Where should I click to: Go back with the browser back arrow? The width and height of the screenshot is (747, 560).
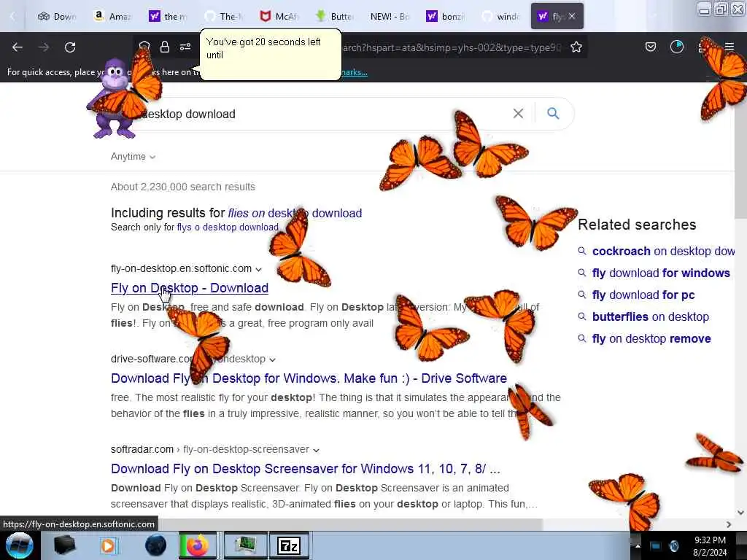[x=18, y=47]
